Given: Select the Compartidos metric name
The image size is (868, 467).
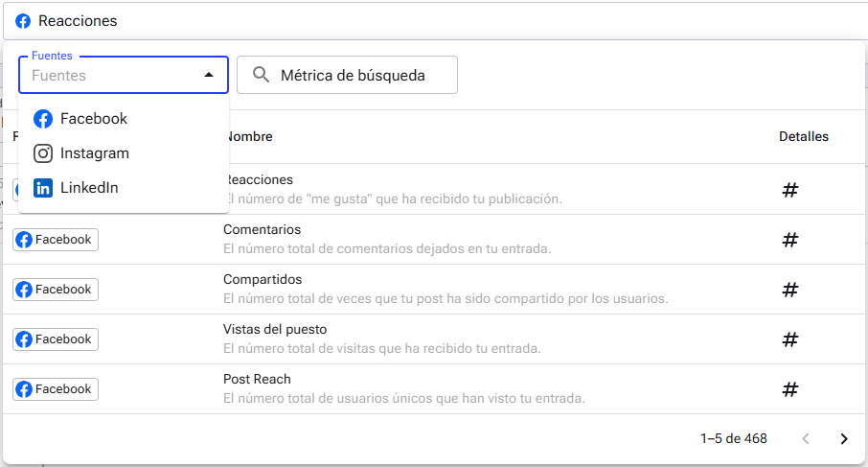Looking at the screenshot, I should [x=263, y=279].
